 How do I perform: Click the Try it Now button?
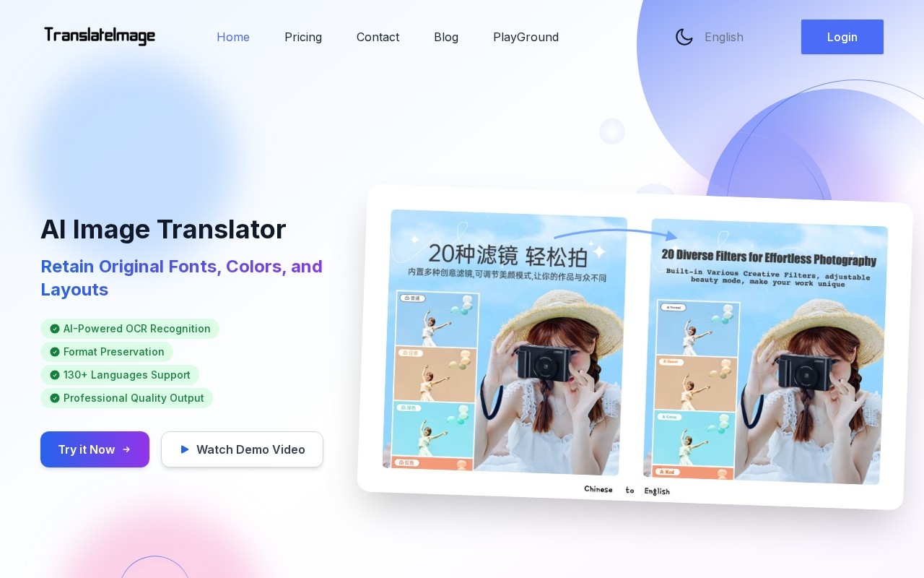tap(95, 449)
